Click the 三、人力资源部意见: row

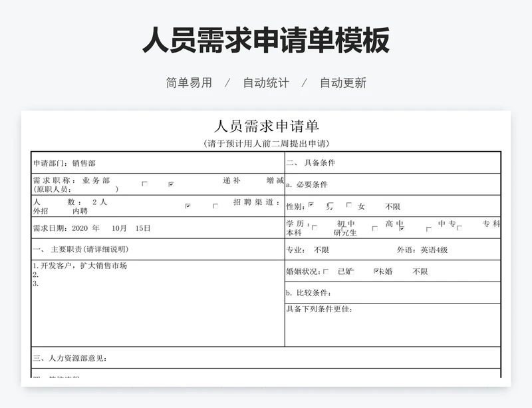(266, 357)
